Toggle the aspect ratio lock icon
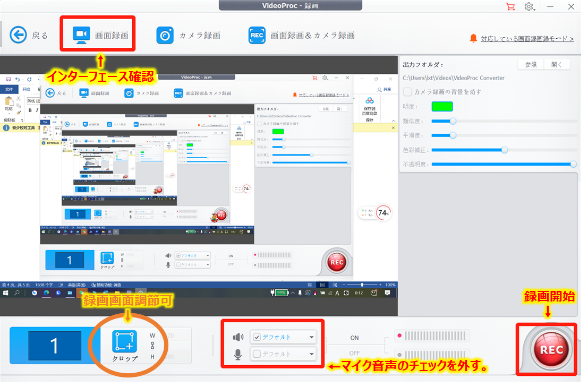This screenshot has width=588, height=387. tap(152, 346)
